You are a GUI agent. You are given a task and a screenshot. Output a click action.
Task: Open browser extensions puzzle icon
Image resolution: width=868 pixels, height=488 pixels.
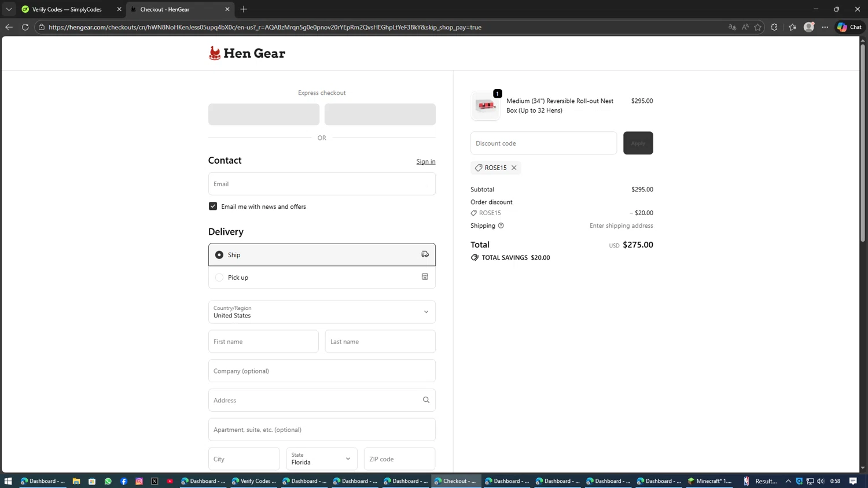click(x=774, y=27)
